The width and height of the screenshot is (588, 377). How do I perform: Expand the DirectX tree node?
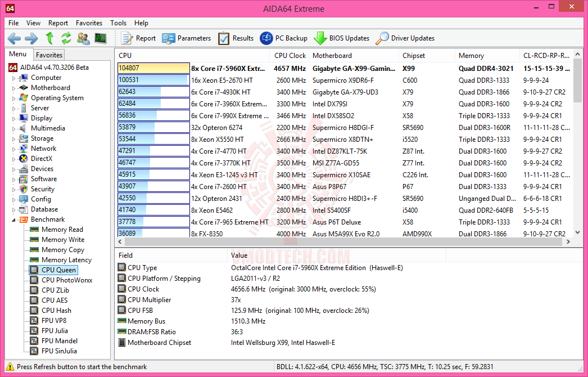[x=14, y=159]
